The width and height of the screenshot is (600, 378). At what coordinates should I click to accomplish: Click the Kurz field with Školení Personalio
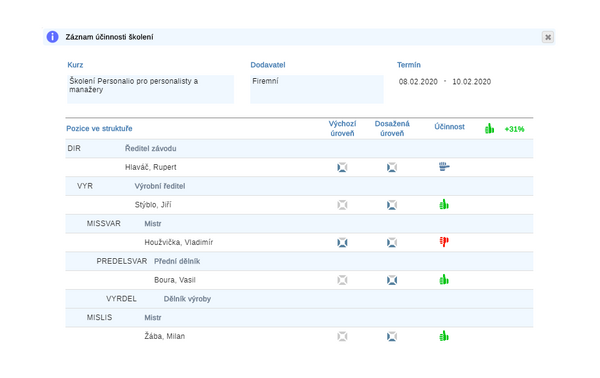[x=150, y=89]
